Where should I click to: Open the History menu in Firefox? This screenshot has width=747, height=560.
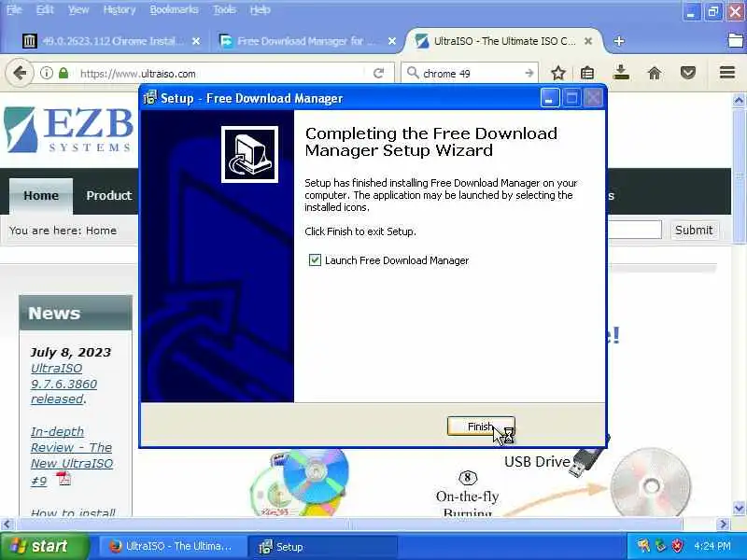click(120, 9)
